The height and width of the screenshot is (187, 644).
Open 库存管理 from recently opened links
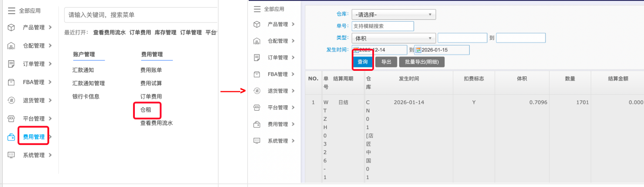165,33
